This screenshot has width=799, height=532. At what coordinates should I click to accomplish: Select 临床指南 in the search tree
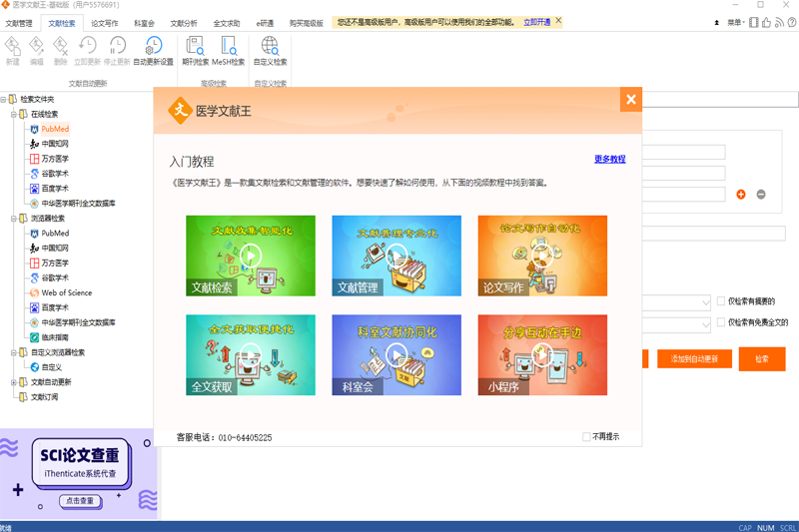[56, 337]
